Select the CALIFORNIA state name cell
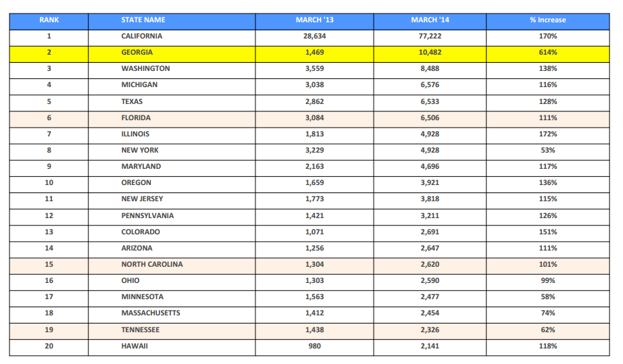Image resolution: width=623 pixels, height=364 pixels. click(141, 36)
